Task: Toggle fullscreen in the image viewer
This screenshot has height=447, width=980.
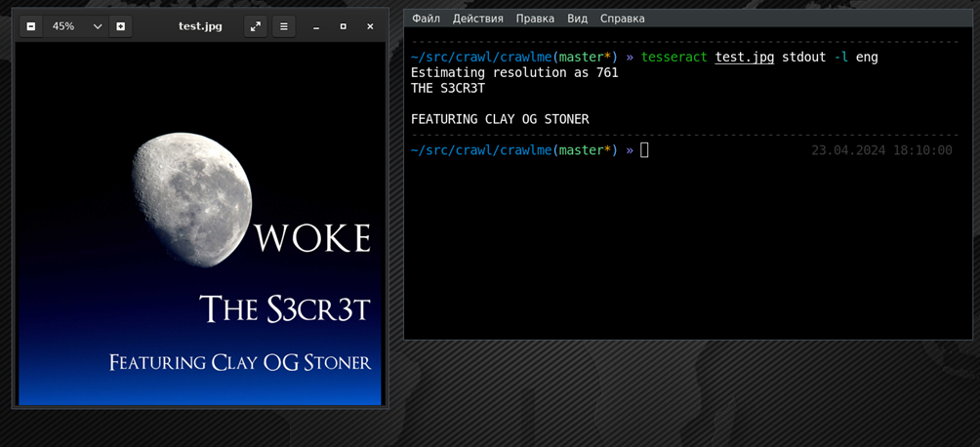Action: pyautogui.click(x=256, y=26)
